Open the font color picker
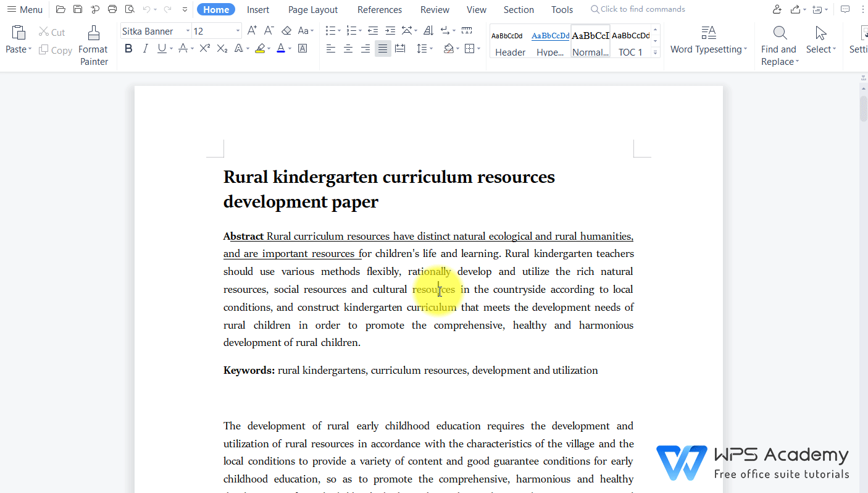This screenshot has height=493, width=868. (x=281, y=48)
